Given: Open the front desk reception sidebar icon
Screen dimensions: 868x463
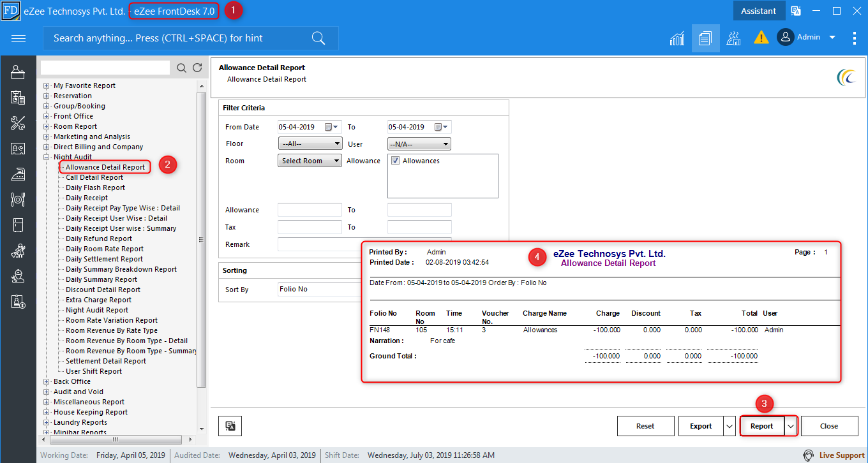Looking at the screenshot, I should pyautogui.click(x=18, y=72).
